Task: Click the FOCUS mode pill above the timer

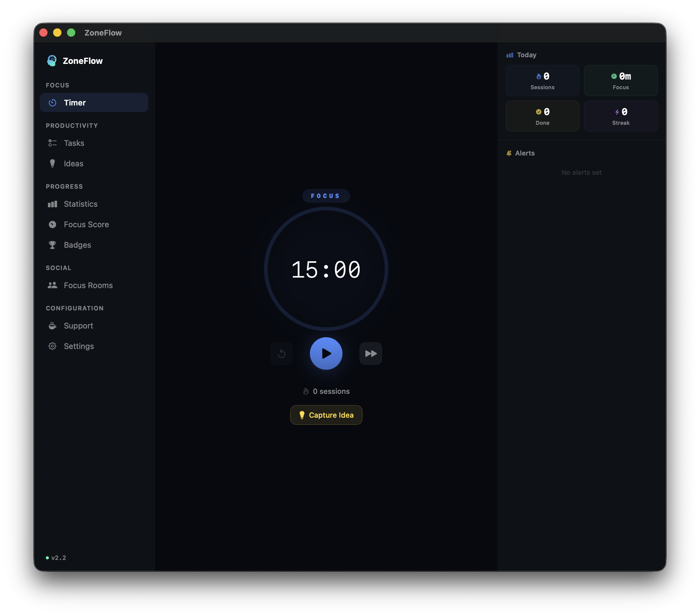Action: coord(326,196)
